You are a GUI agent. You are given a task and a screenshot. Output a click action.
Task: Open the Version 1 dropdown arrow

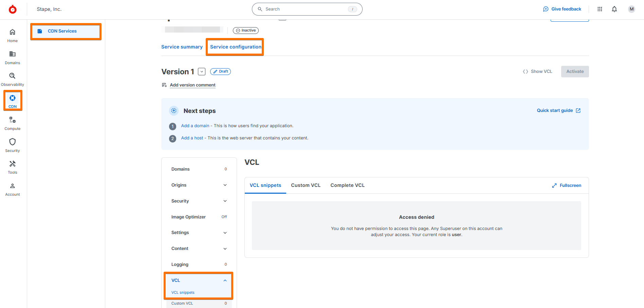click(x=202, y=72)
